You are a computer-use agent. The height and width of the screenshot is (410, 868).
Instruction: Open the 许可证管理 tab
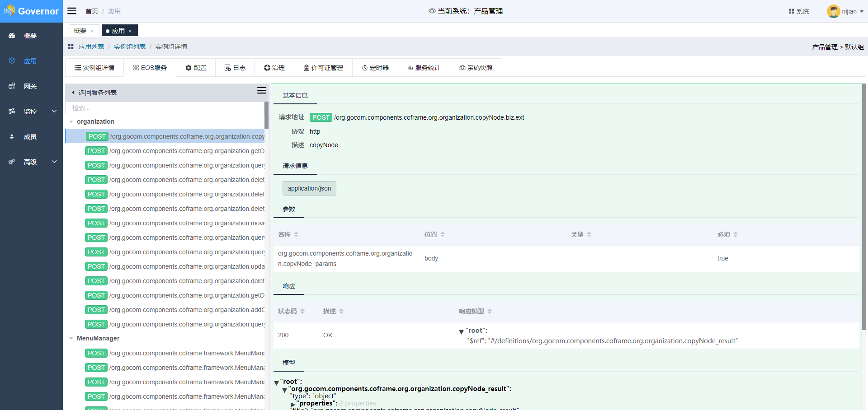click(323, 68)
